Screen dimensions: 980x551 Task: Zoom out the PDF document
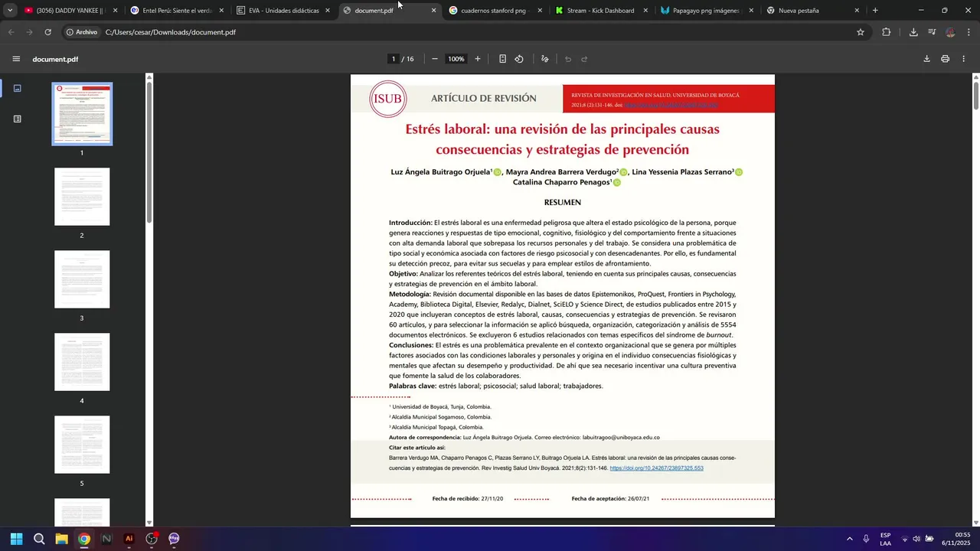coord(435,59)
